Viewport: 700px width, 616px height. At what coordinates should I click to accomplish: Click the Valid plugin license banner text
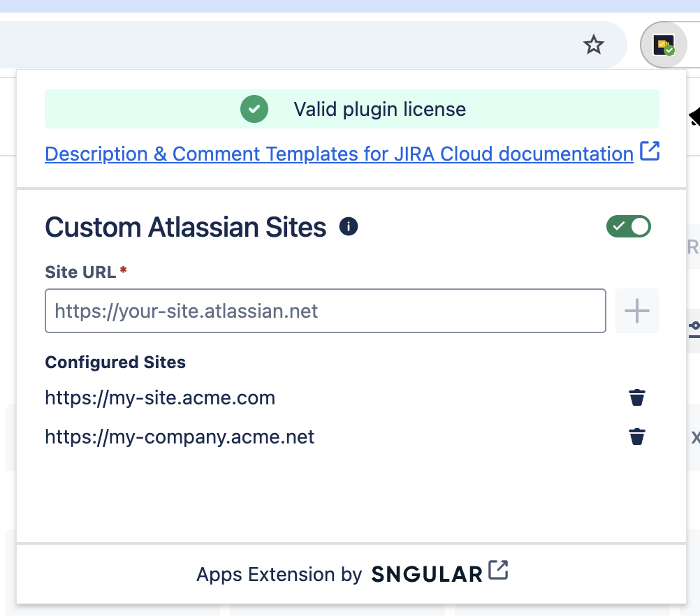click(379, 110)
